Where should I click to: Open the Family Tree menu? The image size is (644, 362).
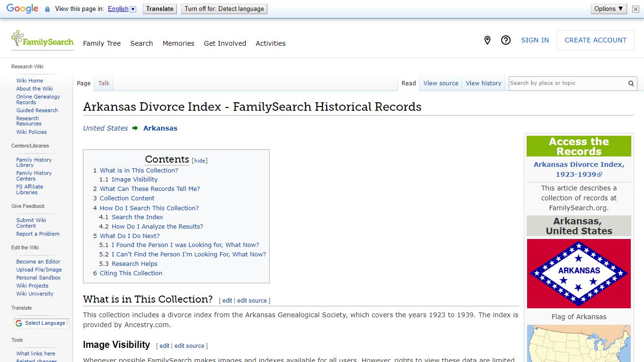click(102, 43)
